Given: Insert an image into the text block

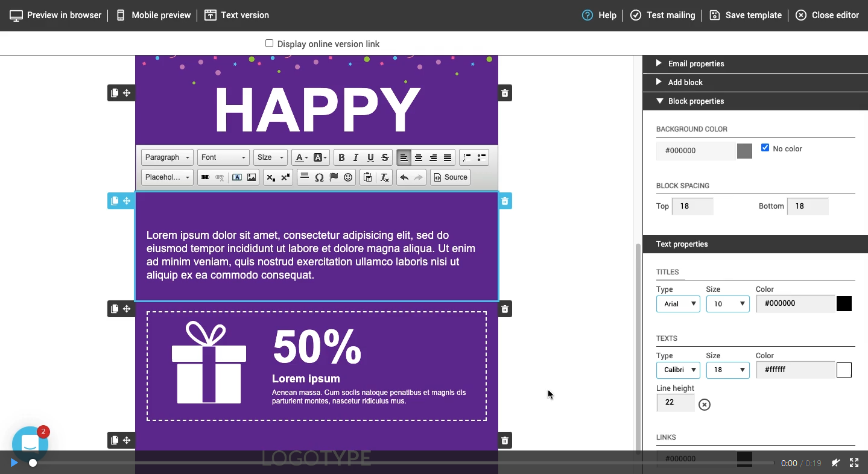Looking at the screenshot, I should (252, 177).
